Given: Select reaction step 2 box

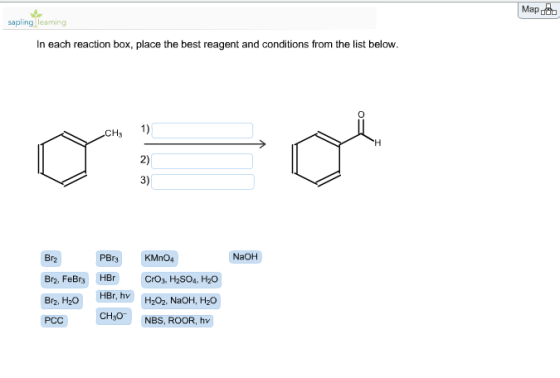Looking at the screenshot, I should coord(202,161).
